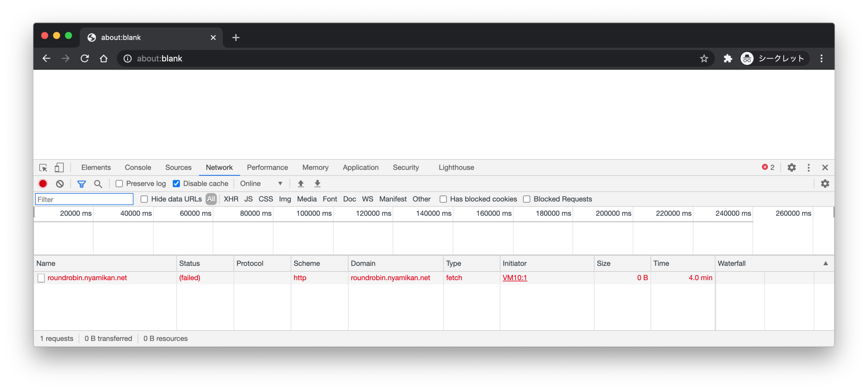Select the All filter type
Image resolution: width=868 pixels, height=391 pixels.
211,199
